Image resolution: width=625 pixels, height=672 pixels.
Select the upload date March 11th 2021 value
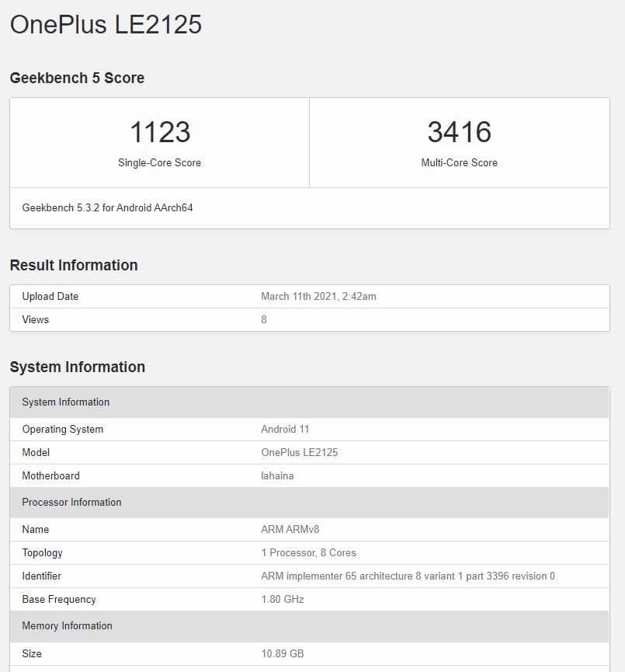coord(318,297)
